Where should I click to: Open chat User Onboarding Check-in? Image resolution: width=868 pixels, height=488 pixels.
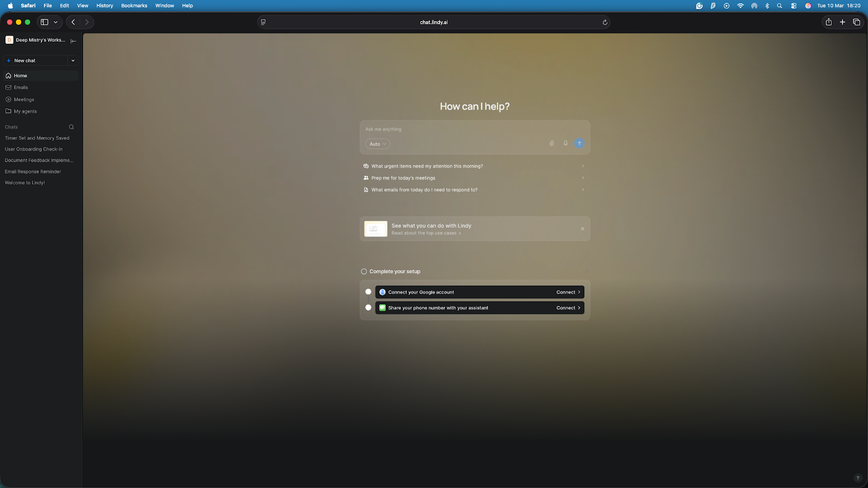(34, 149)
